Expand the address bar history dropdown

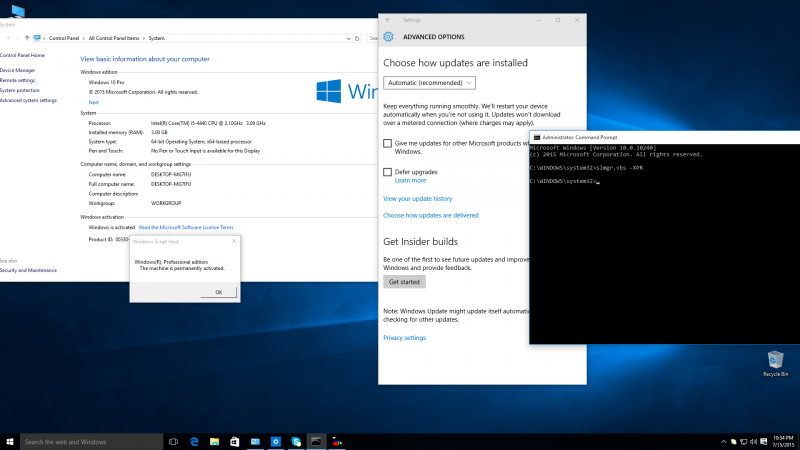[348, 38]
